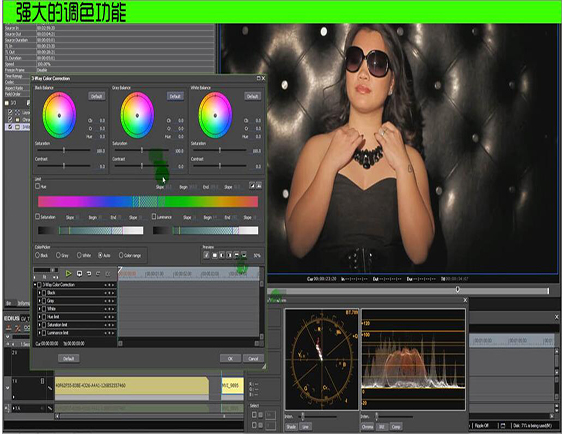Click second icon right of hue Slope values
Image resolution: width=563 pixels, height=434 pixels.
pos(259,186)
